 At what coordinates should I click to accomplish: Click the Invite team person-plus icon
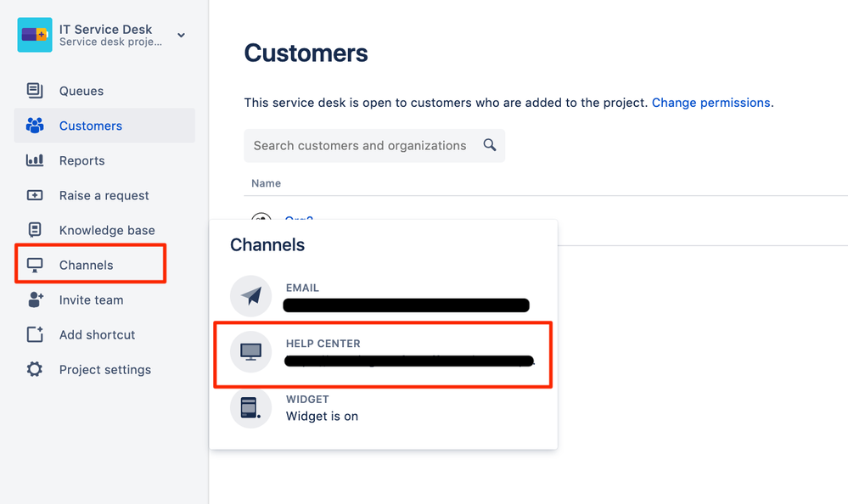pos(34,300)
